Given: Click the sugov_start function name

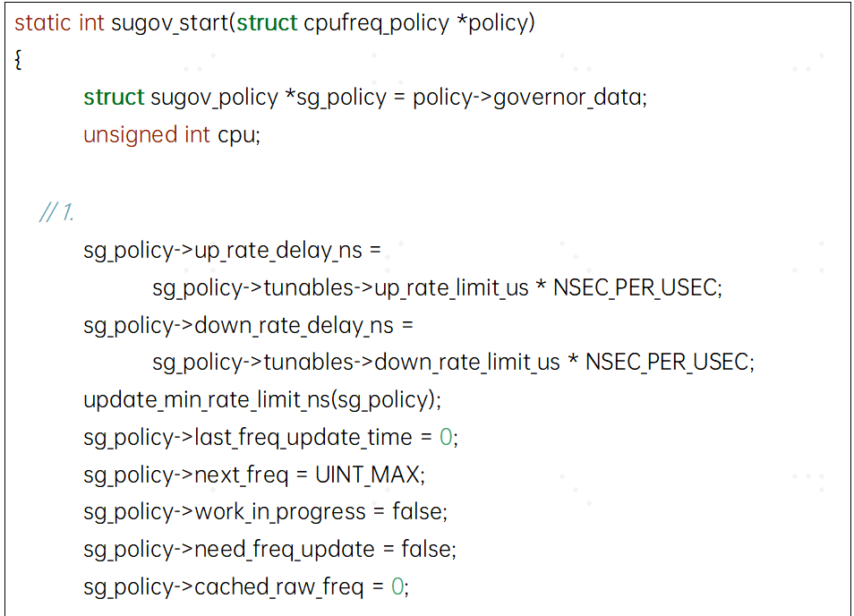Looking at the screenshot, I should [x=170, y=23].
